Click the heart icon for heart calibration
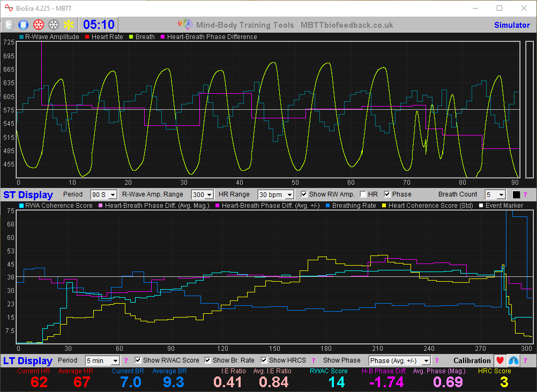Screen dimensions: 537x392 click(x=499, y=360)
